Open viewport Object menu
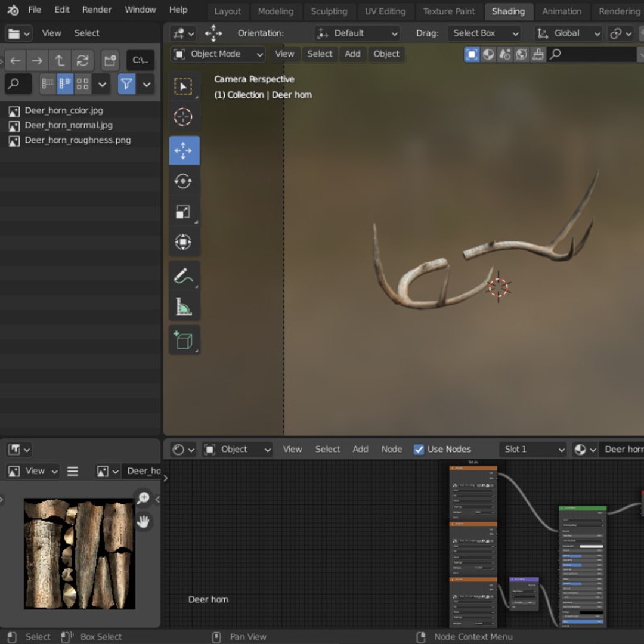 (386, 54)
